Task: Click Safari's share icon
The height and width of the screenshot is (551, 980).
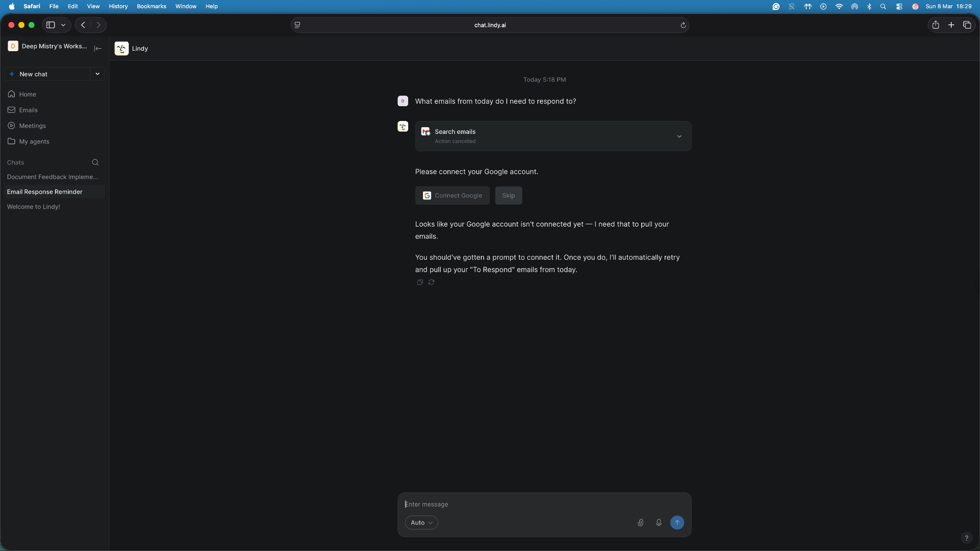Action: click(x=935, y=25)
